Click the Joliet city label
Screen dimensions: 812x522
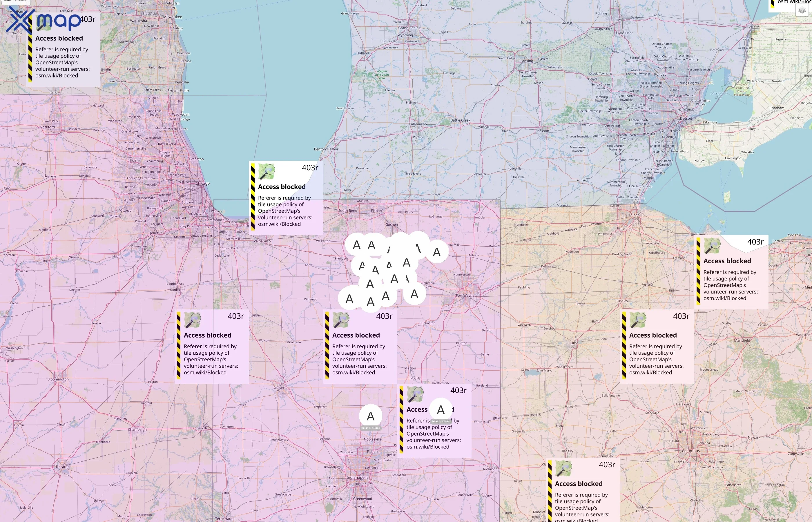[x=154, y=233]
